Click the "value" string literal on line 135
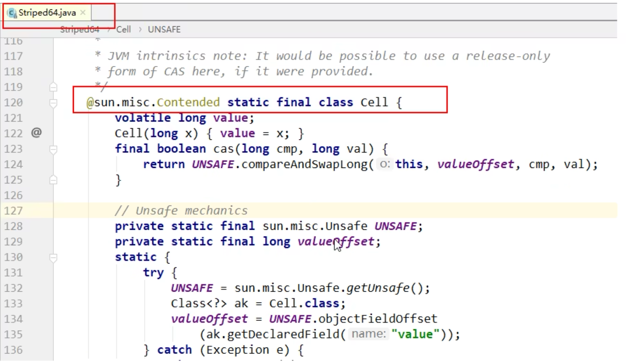632x364 pixels. 415,334
